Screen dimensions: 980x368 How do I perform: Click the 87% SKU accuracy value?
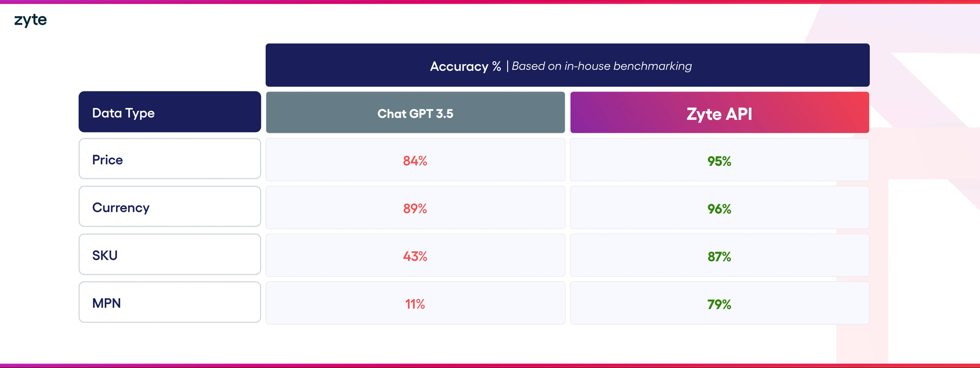pyautogui.click(x=719, y=256)
